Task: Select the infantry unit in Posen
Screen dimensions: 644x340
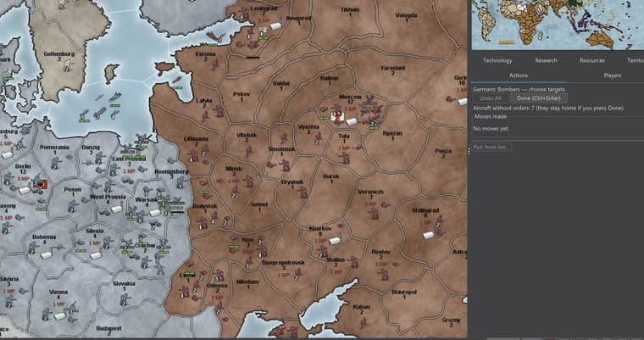Action: 72,205
